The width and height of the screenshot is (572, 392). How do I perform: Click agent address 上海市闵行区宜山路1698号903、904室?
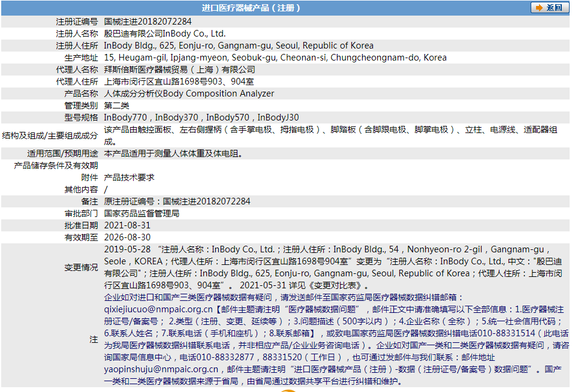click(179, 82)
